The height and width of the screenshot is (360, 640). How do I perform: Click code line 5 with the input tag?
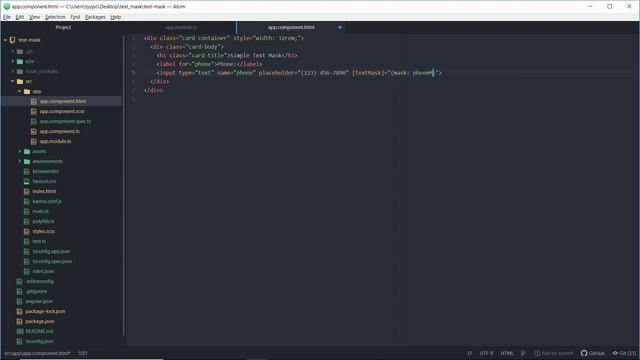pyautogui.click(x=293, y=73)
